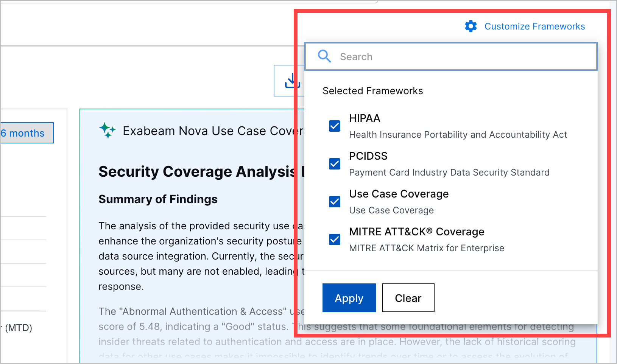The width and height of the screenshot is (617, 364).
Task: Deselect the Use Case Coverage checkbox
Action: [x=335, y=202]
